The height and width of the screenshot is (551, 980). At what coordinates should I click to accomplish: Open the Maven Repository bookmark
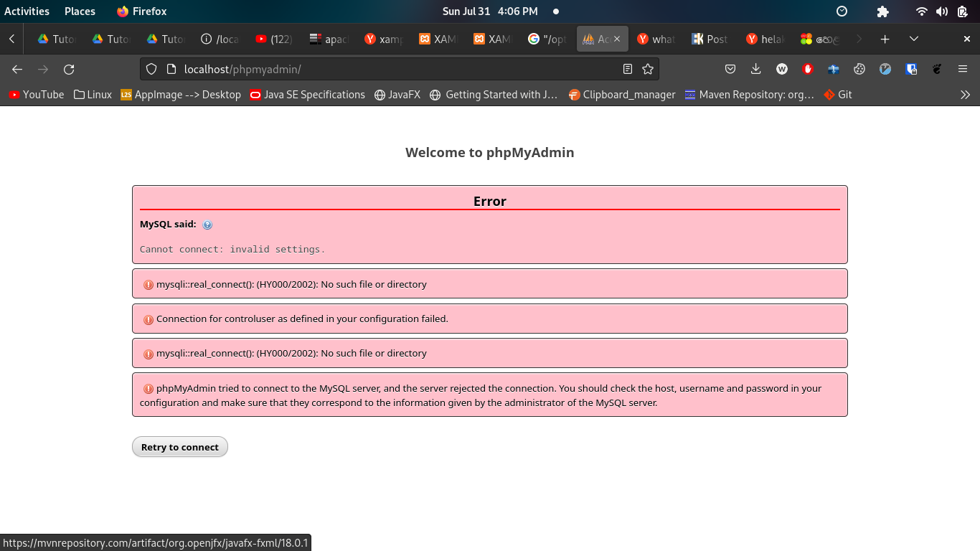click(750, 95)
